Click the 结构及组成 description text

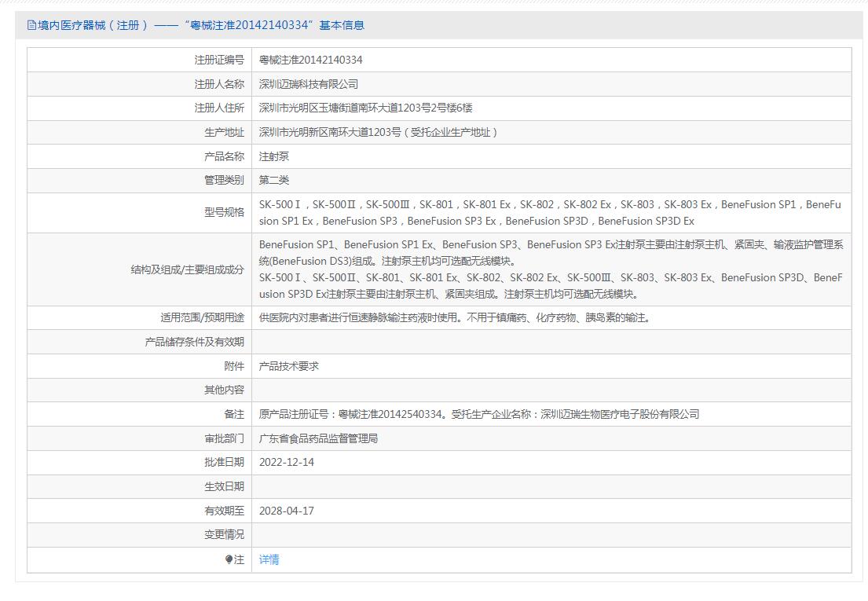550,269
